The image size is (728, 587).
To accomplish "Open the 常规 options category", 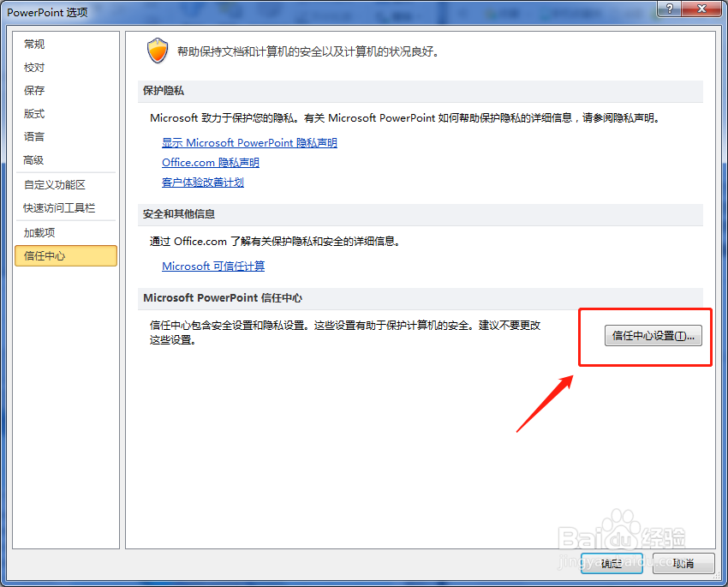I will [x=34, y=44].
